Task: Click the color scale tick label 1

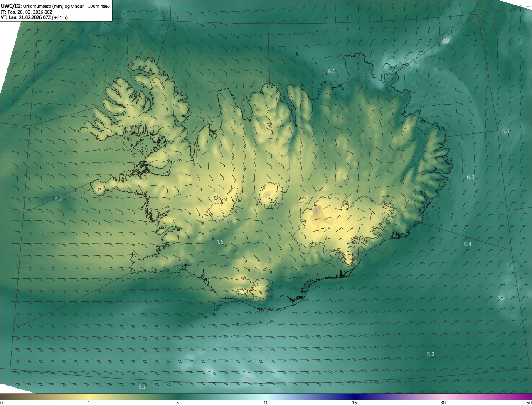Action: pyautogui.click(x=89, y=403)
